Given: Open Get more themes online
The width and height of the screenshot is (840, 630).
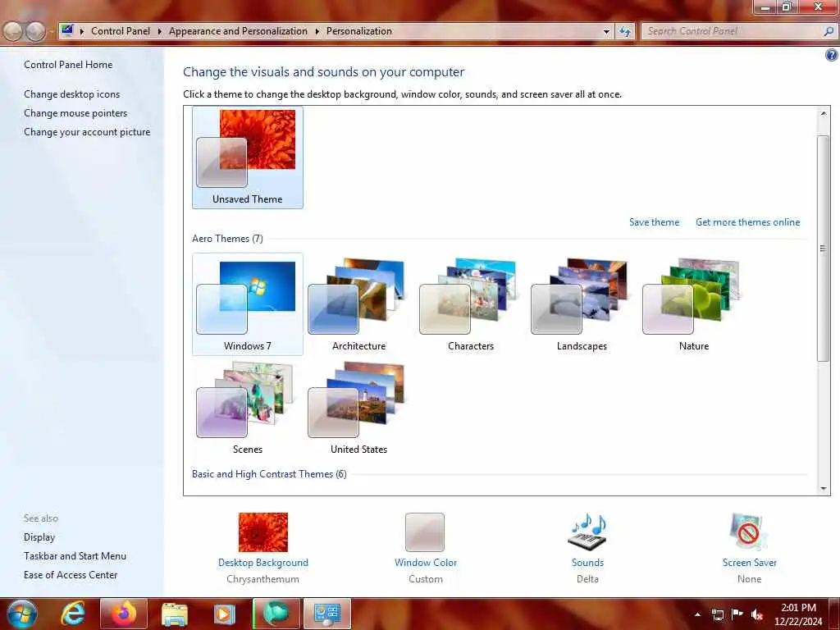Looking at the screenshot, I should coord(748,221).
